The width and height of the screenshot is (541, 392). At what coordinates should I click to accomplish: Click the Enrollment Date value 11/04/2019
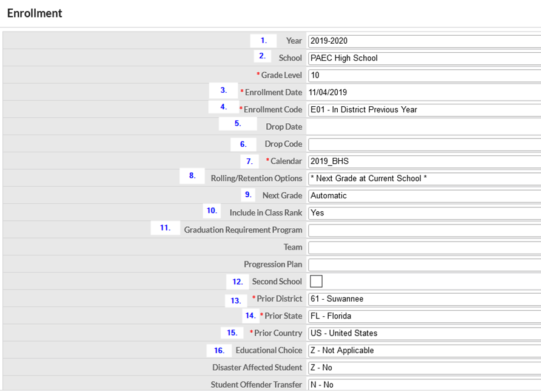pos(328,93)
